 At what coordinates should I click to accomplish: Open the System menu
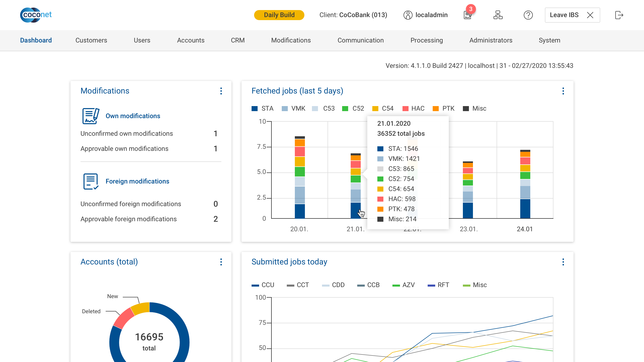pyautogui.click(x=549, y=40)
